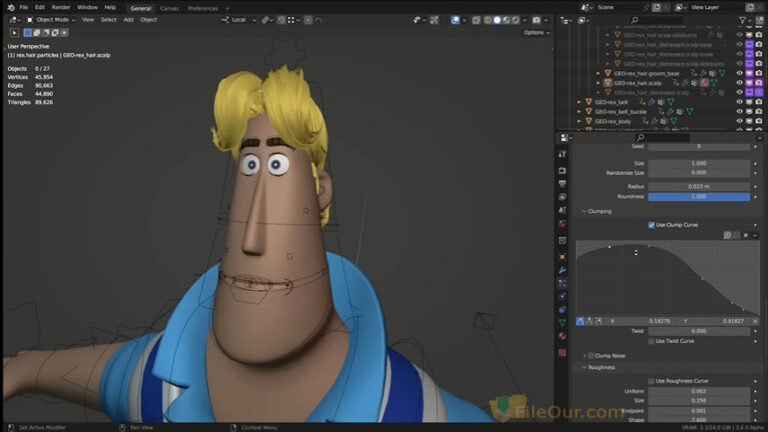
Task: Open the viewport Object menu
Action: point(148,20)
